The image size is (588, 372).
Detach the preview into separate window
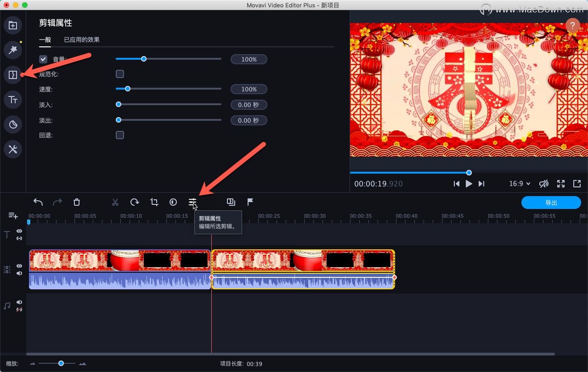coord(577,184)
